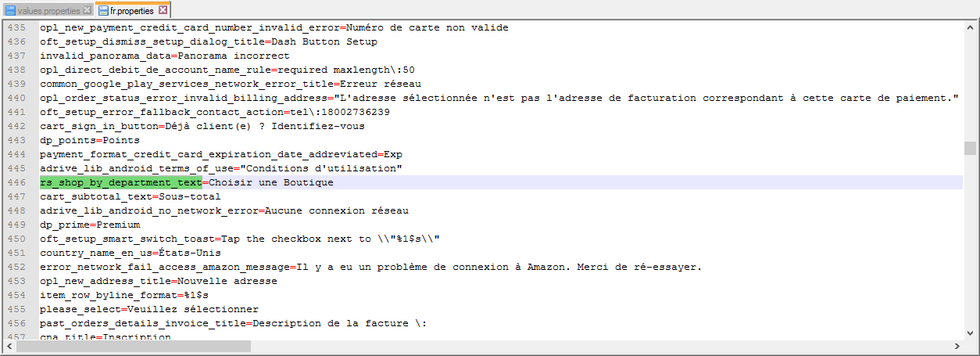Viewport: 980px width, 356px height.
Task: Click the vertical scrollbar thumb
Action: 970,148
